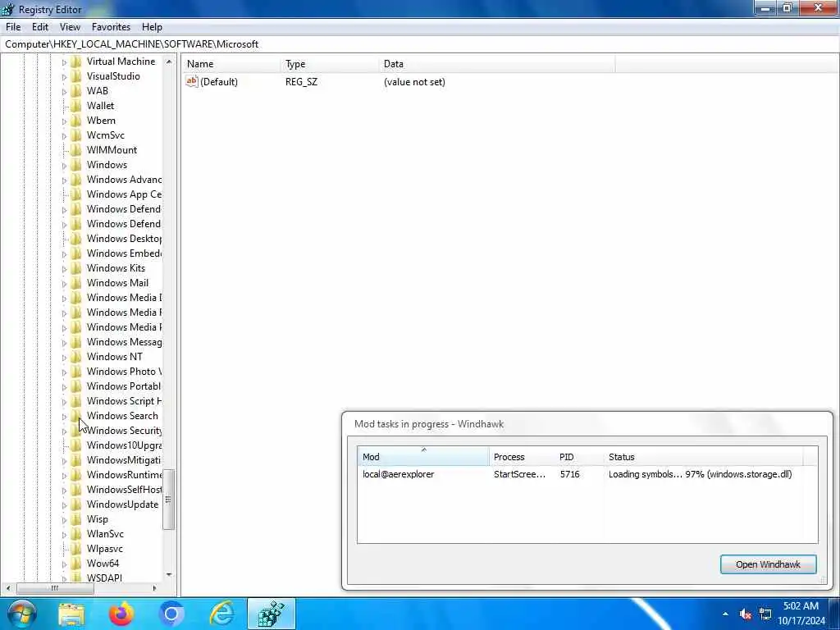Expand the WindowsUpdate key
The width and height of the screenshot is (840, 630).
click(64, 505)
